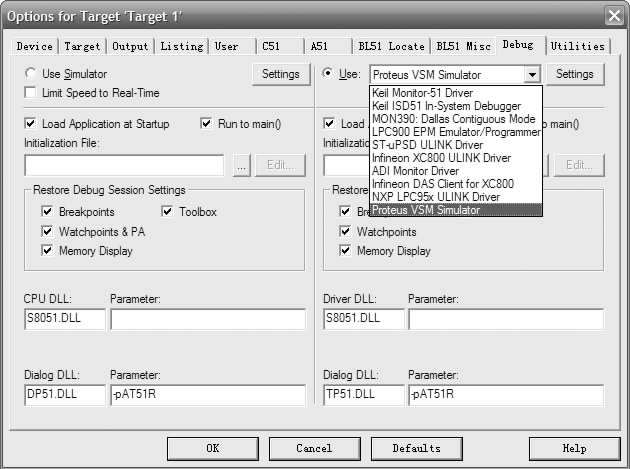Choose LPC900 EPM Emulator/Programmer
Screen dimensions: 630x469
[456, 132]
